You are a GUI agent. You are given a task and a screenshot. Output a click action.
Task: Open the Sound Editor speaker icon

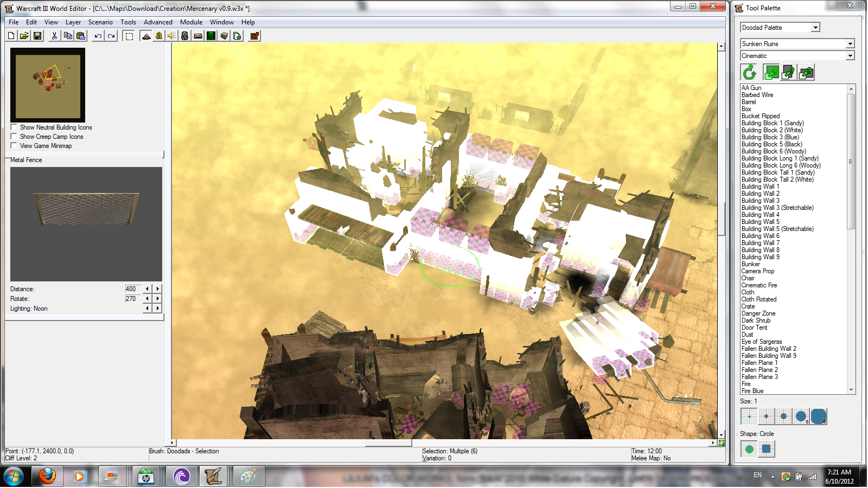click(172, 36)
